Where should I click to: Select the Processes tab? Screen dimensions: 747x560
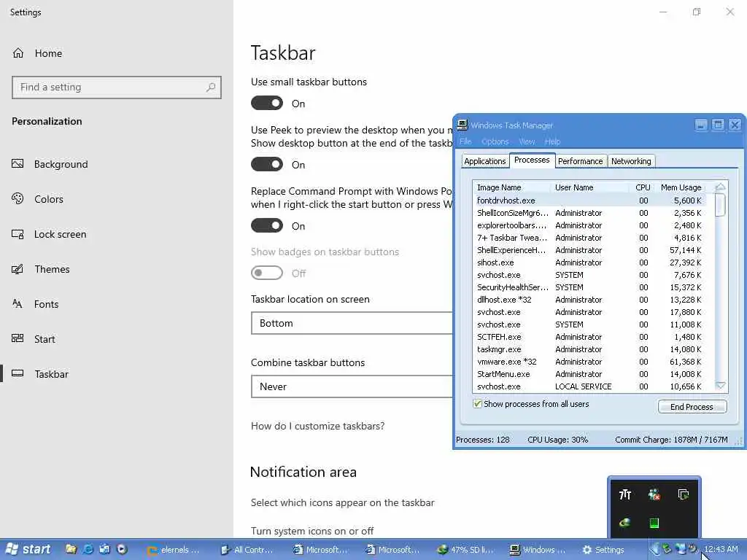532,160
